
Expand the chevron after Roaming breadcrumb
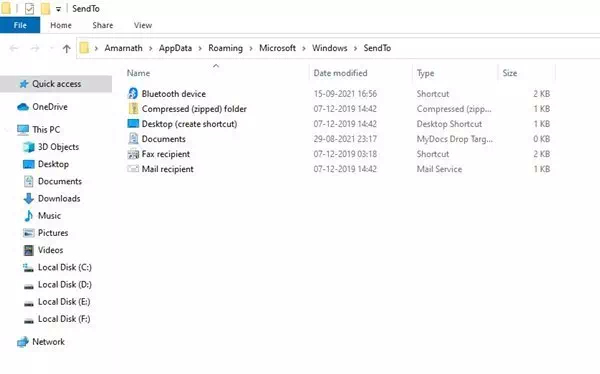(251, 48)
